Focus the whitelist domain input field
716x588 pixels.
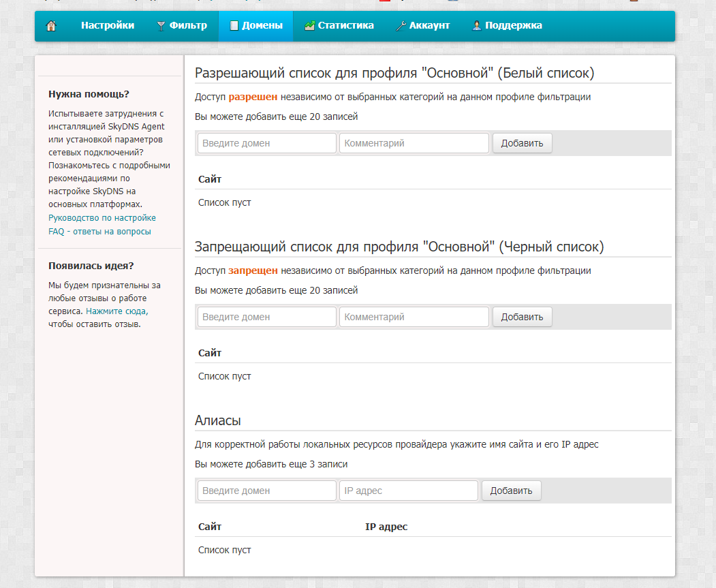(x=266, y=143)
